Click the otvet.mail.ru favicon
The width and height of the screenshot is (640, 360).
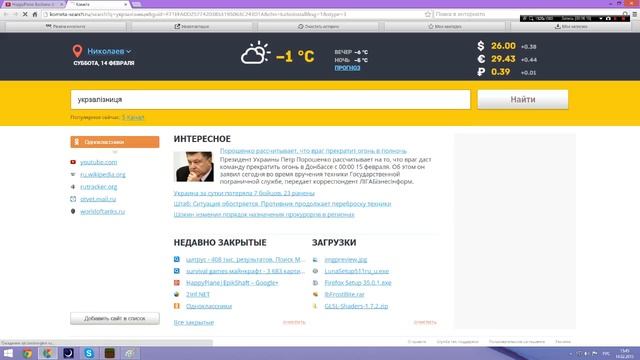pos(73,199)
